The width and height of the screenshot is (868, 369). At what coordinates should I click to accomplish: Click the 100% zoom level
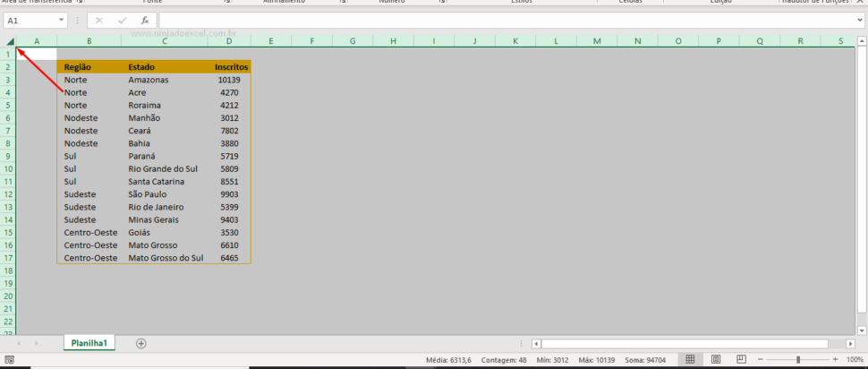click(x=855, y=359)
